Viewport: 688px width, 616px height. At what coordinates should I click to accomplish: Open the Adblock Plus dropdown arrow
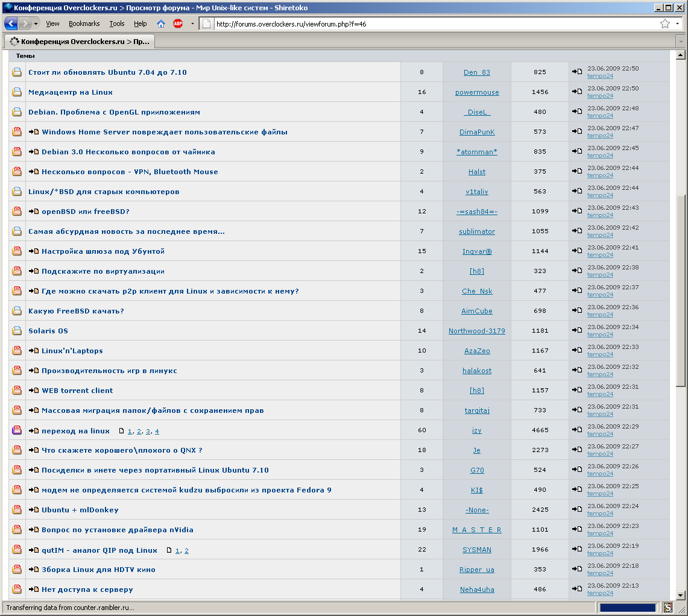click(x=192, y=24)
